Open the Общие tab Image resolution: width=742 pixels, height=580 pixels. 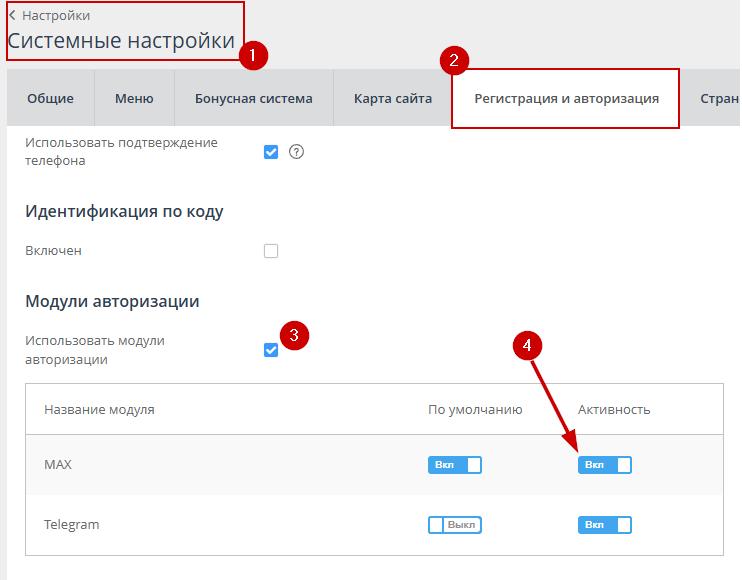[51, 98]
